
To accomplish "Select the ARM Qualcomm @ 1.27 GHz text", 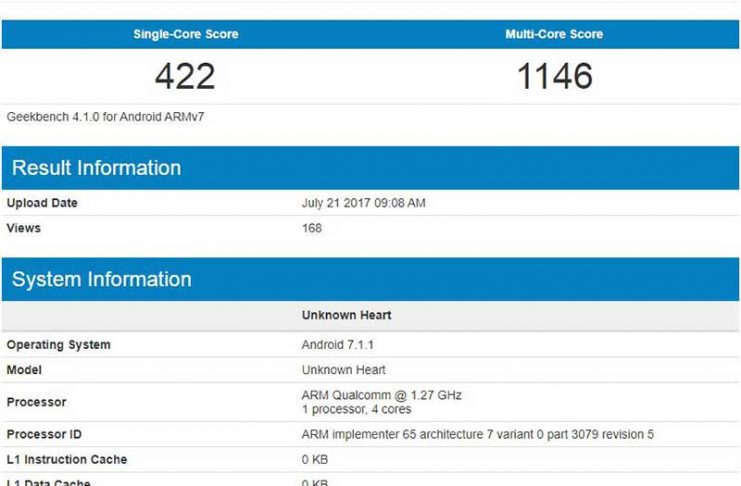I will pos(381,396).
